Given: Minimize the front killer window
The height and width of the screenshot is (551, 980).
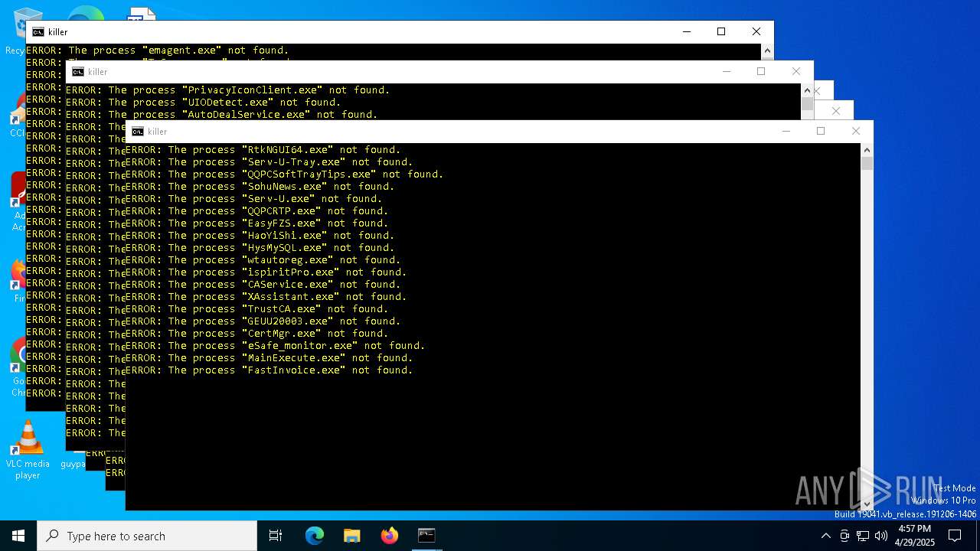Looking at the screenshot, I should 786,131.
